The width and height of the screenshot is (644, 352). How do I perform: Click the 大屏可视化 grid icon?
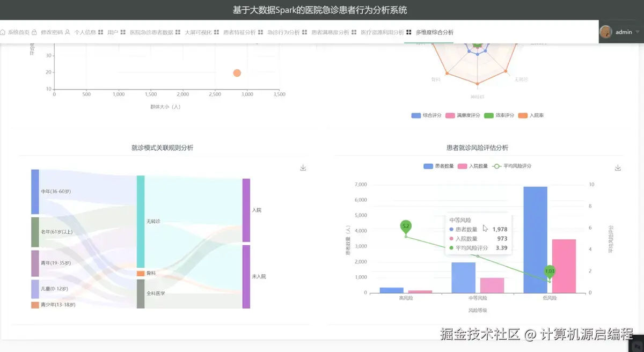point(178,32)
